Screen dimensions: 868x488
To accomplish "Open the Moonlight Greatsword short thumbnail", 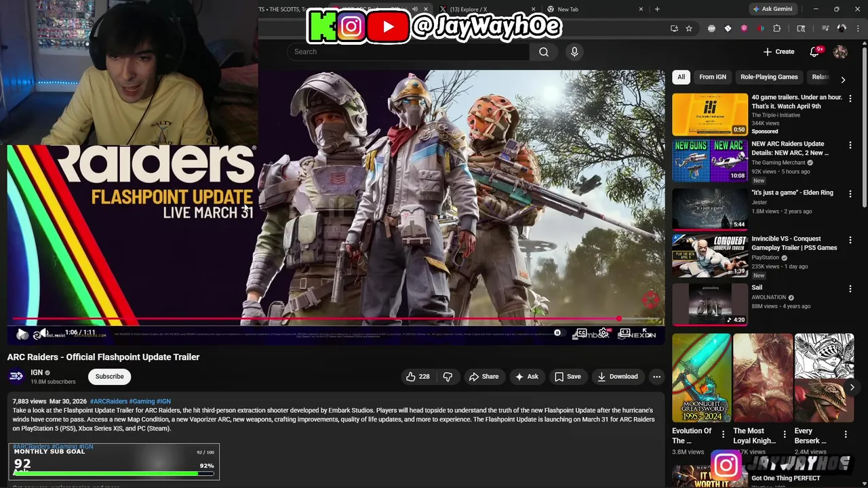I will pos(701,378).
